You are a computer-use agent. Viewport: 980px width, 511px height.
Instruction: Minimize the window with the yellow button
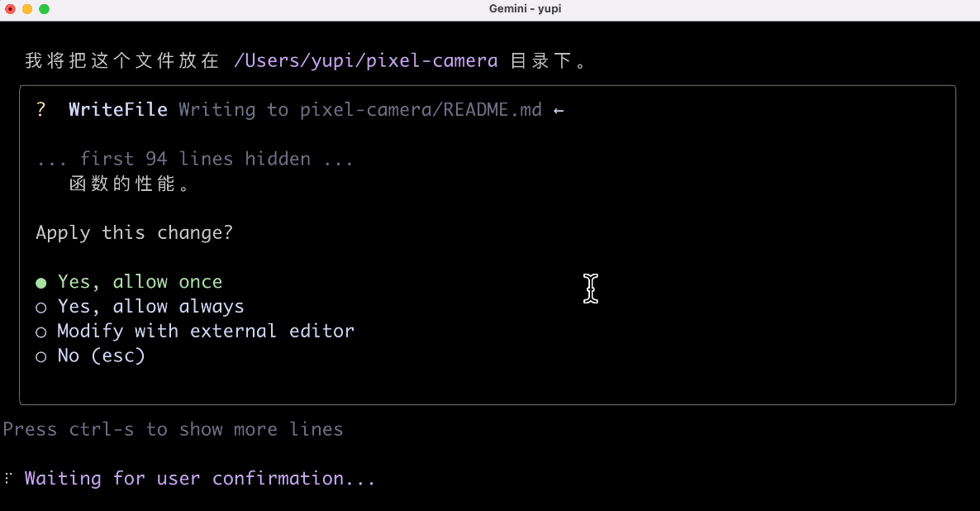(27, 9)
